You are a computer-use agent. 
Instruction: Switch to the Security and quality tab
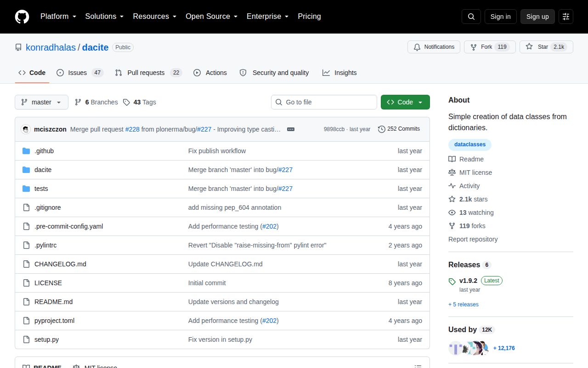274,73
